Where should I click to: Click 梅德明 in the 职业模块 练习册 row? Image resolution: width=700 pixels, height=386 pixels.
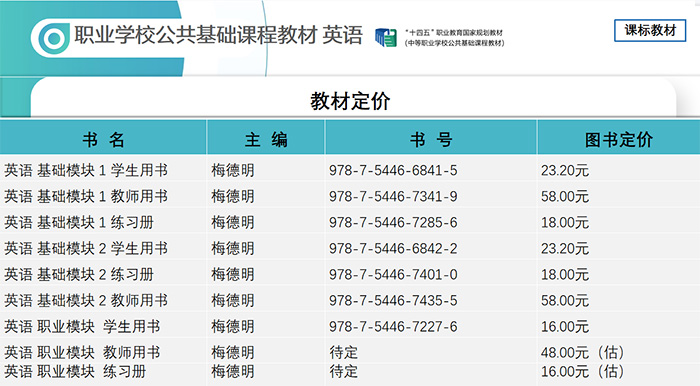[x=233, y=371]
